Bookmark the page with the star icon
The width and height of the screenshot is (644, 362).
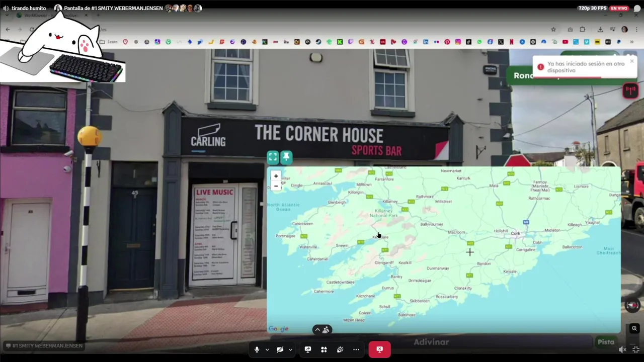(x=553, y=30)
